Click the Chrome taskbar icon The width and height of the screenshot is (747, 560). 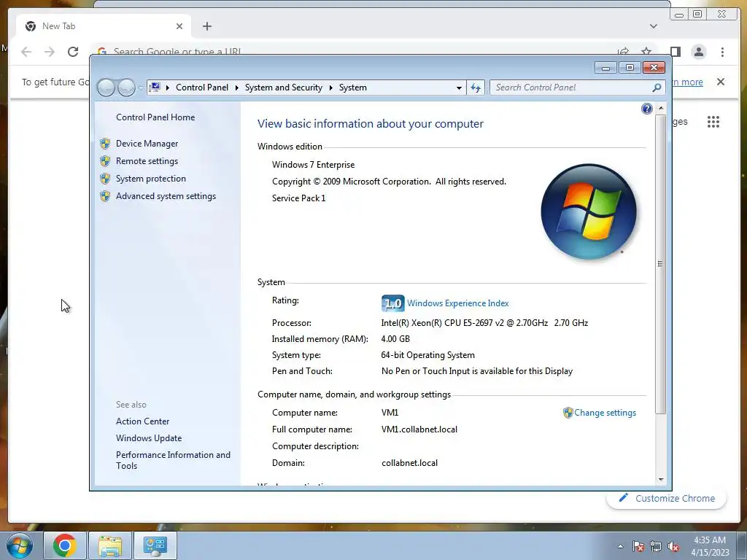(65, 545)
